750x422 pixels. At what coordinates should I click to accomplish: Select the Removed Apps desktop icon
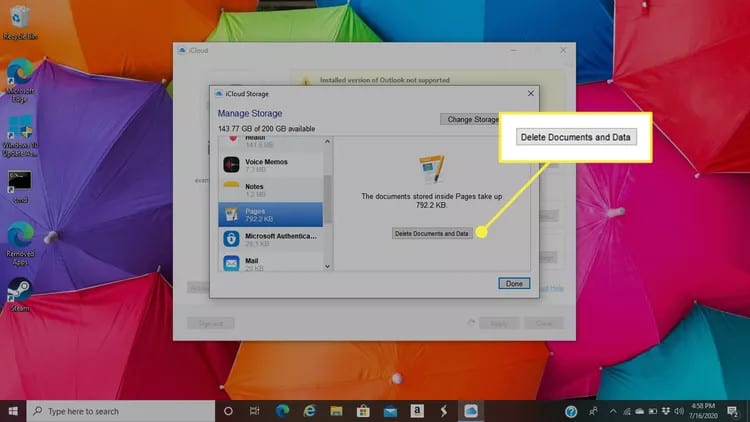tap(20, 244)
